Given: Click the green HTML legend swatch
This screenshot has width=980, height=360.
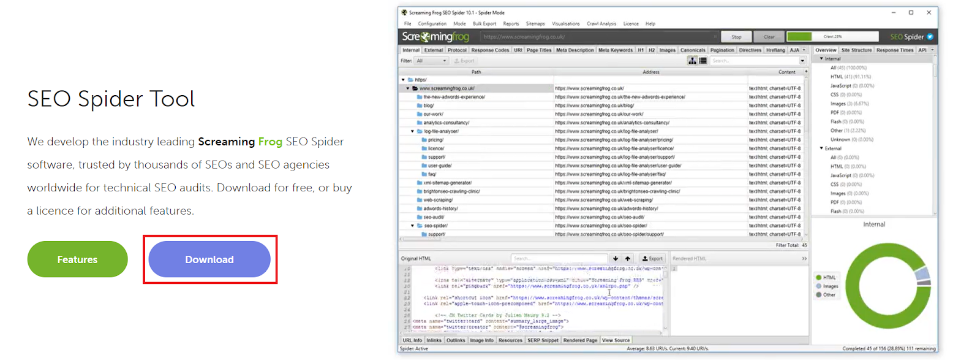Looking at the screenshot, I should tap(819, 278).
